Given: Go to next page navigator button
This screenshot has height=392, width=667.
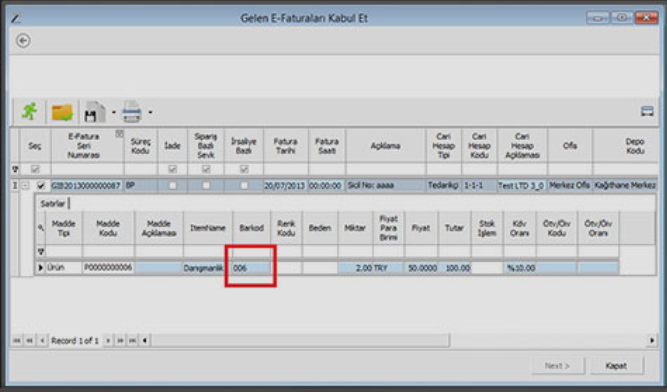Looking at the screenshot, I should pyautogui.click(x=120, y=341).
